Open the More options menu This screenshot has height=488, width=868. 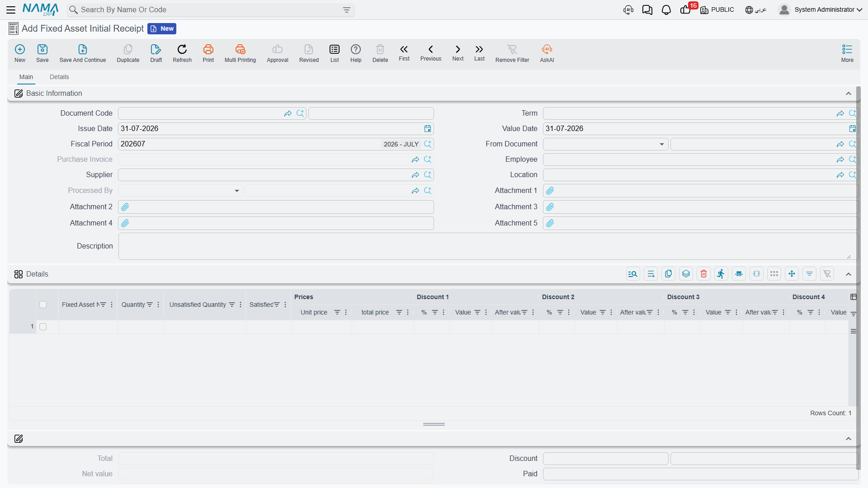pos(847,53)
